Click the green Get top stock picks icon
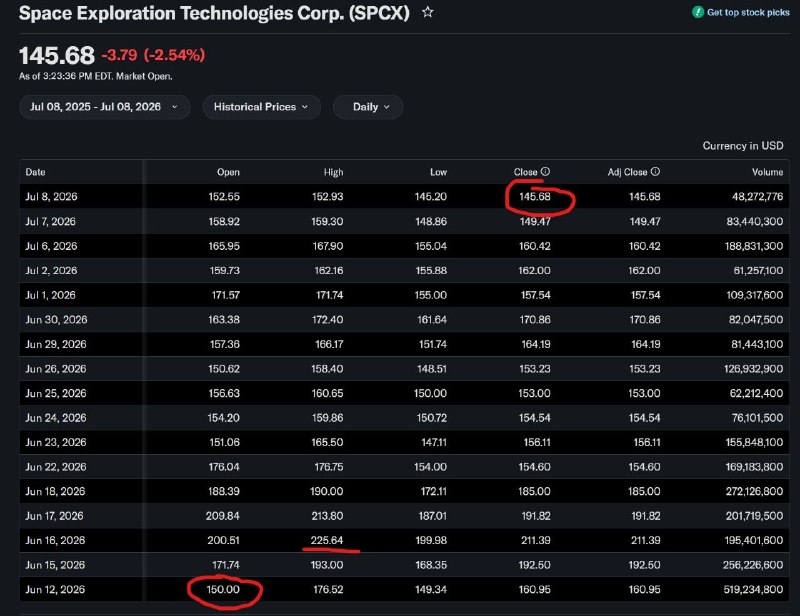 [x=697, y=12]
